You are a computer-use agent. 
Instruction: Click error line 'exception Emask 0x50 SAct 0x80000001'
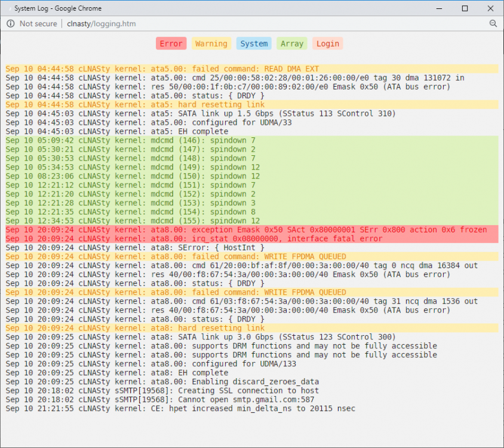pyautogui.click(x=252, y=230)
